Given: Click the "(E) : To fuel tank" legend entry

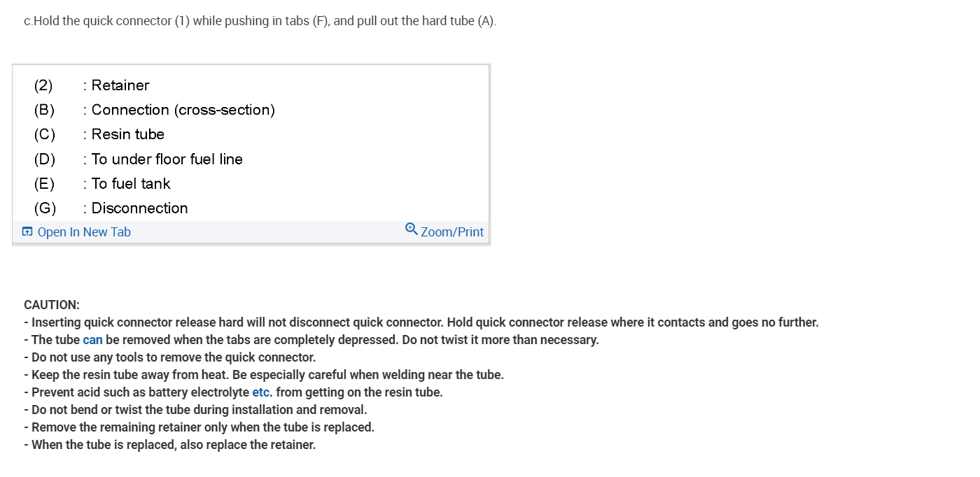Looking at the screenshot, I should (130, 184).
